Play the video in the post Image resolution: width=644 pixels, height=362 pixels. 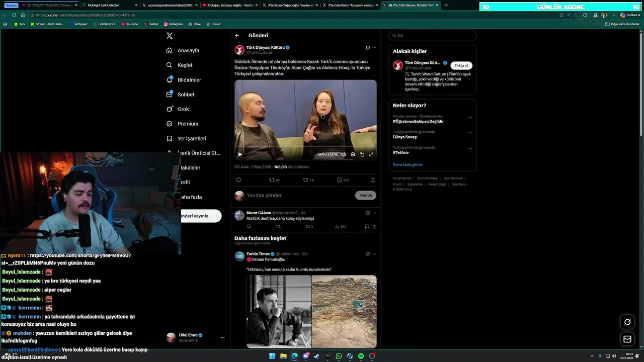tap(240, 154)
